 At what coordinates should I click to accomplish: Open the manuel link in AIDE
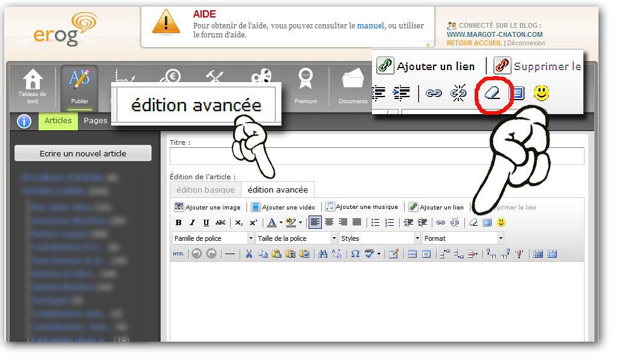point(370,26)
